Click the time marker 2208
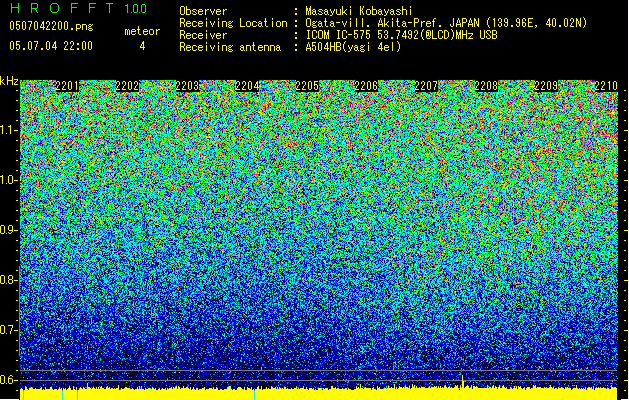The image size is (629, 400). pyautogui.click(x=486, y=86)
